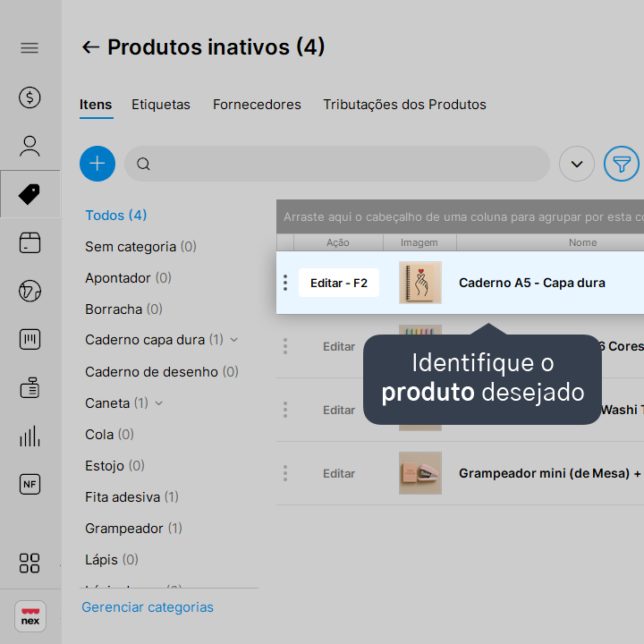Select the Lápis (0) category
644x644 pixels.
pos(112,560)
